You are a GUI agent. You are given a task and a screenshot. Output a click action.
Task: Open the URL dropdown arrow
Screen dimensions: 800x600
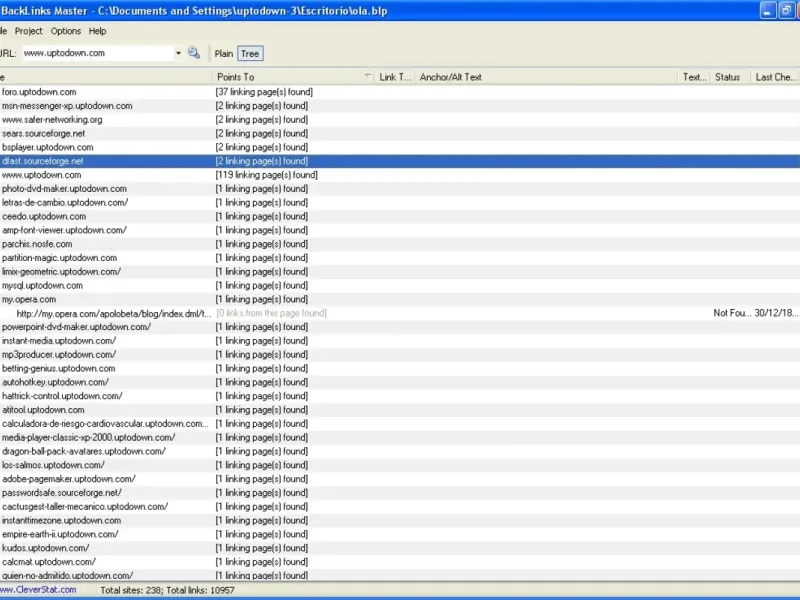tap(178, 53)
